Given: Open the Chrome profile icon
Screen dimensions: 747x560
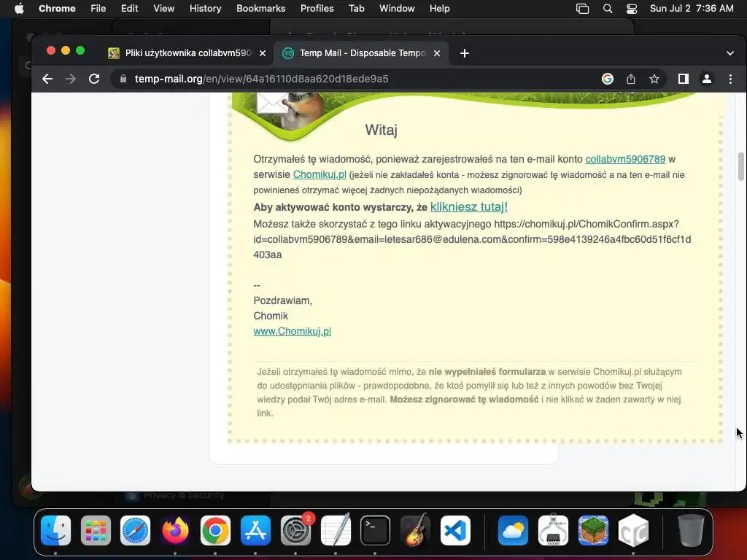Looking at the screenshot, I should [707, 79].
